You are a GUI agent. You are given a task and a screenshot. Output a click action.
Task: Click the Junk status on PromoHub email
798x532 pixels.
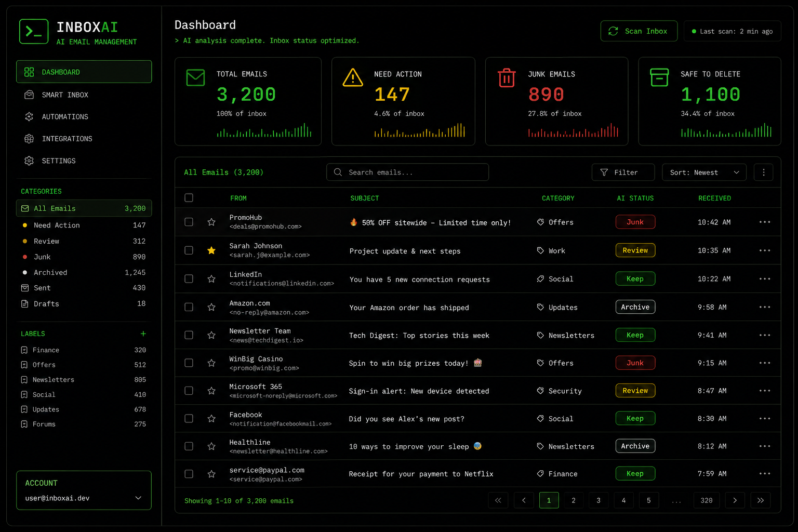point(635,222)
